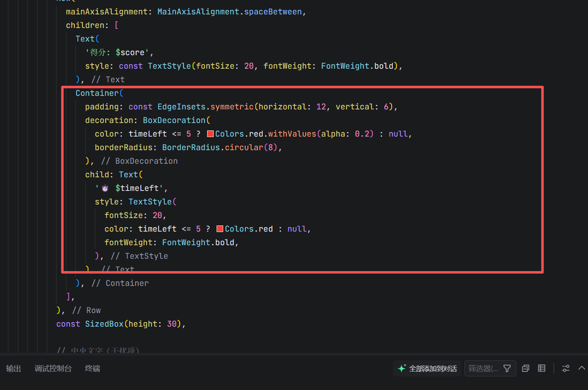This screenshot has width=588, height=390.
Task: Click 'BorderRadius.circular(8)' in the code
Action: (x=220, y=147)
